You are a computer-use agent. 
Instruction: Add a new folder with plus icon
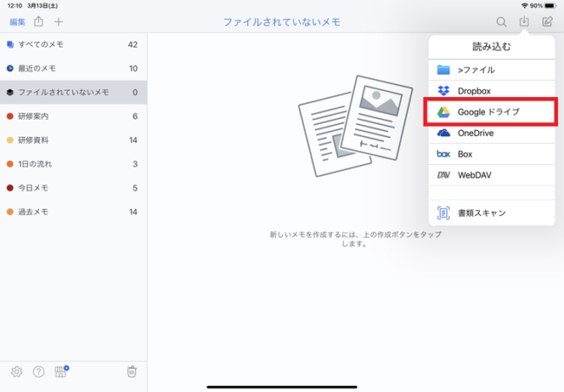click(x=58, y=22)
